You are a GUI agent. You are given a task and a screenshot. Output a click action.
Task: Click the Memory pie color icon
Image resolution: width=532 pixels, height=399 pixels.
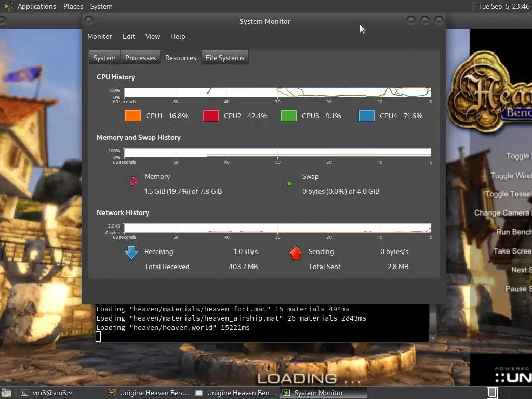(x=133, y=181)
